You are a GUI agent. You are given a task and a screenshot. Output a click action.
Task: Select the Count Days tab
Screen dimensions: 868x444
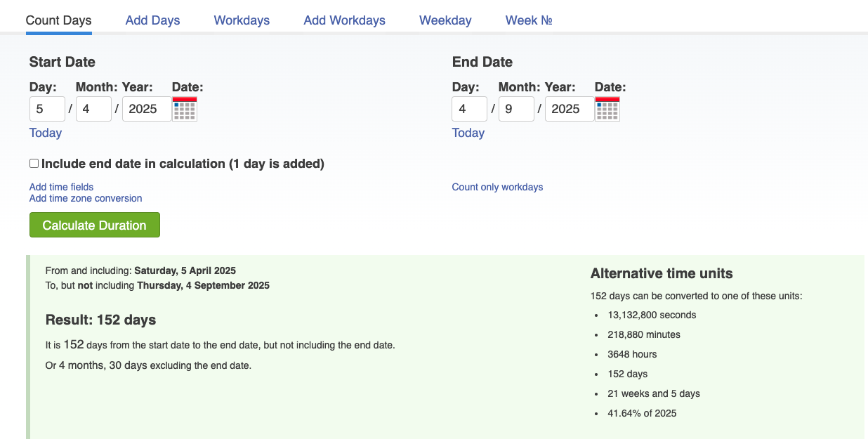point(58,20)
